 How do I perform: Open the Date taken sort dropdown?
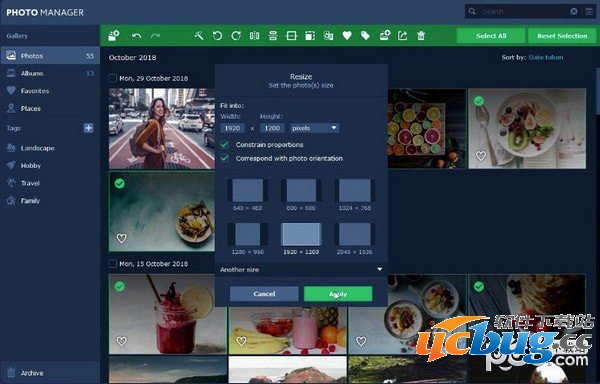coord(546,57)
